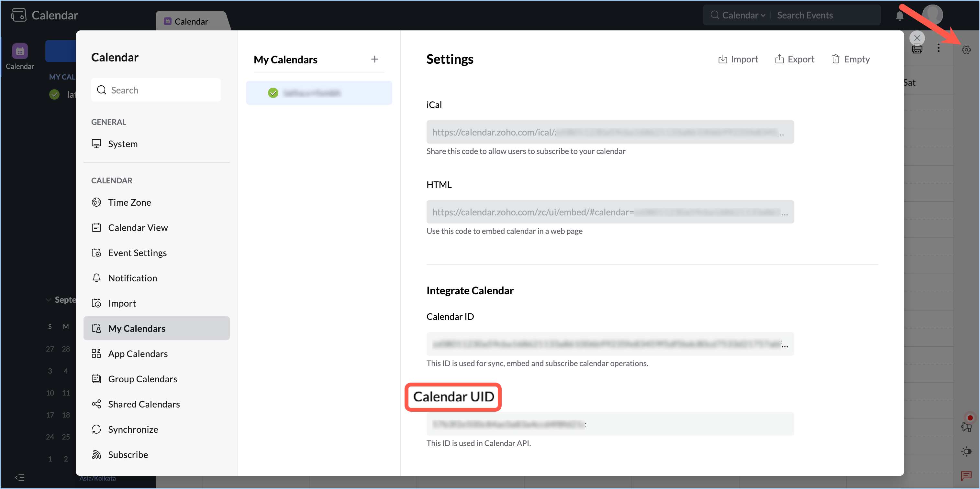This screenshot has width=980, height=489.
Task: Select the Calendar tab at top
Action: pyautogui.click(x=191, y=21)
